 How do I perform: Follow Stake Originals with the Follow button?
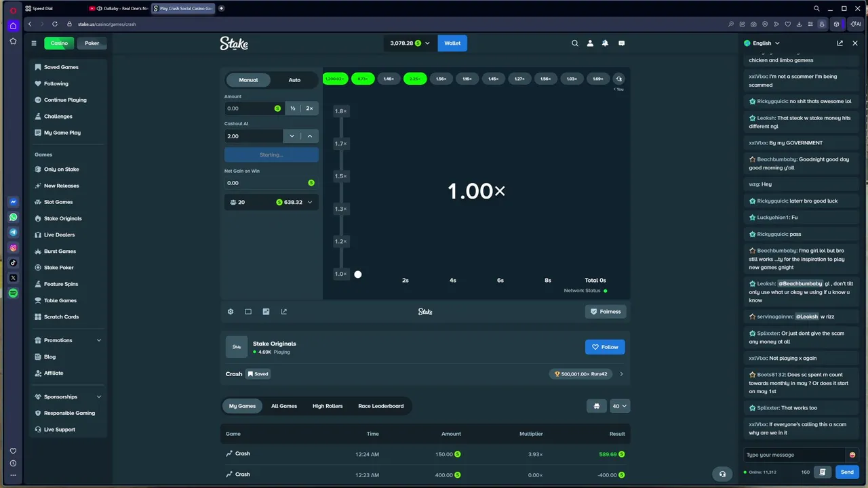pyautogui.click(x=605, y=347)
